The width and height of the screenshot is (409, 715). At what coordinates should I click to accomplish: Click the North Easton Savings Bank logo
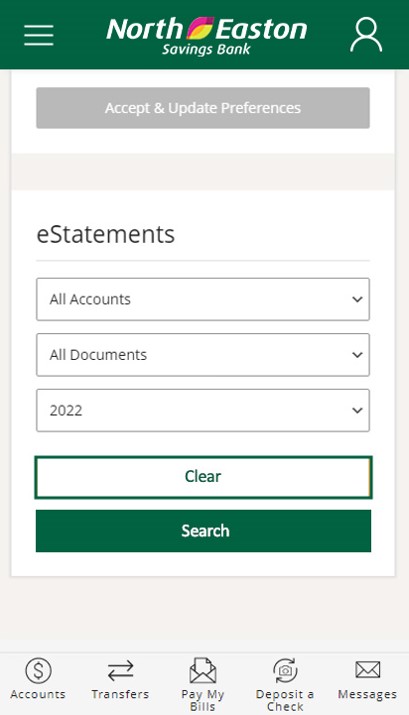pyautogui.click(x=207, y=36)
